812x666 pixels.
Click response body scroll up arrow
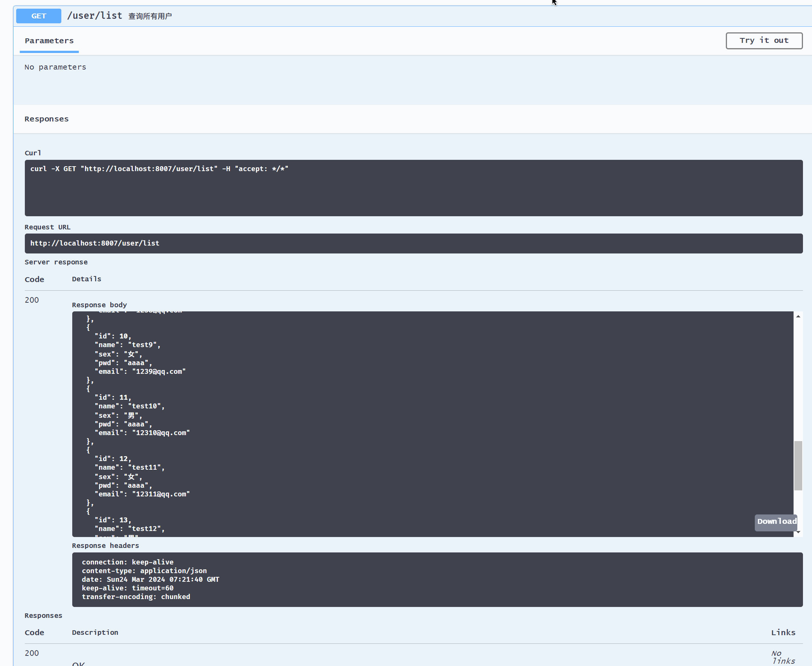point(798,317)
